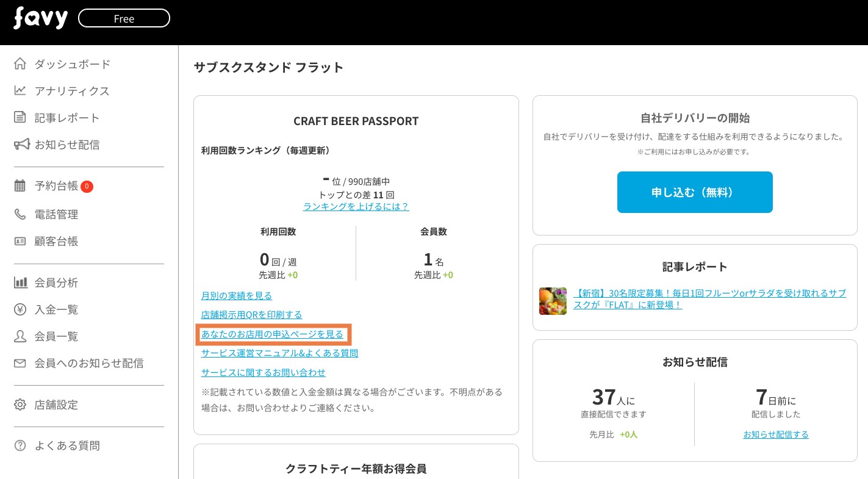
Task: Click the favy logo
Action: coord(40,18)
